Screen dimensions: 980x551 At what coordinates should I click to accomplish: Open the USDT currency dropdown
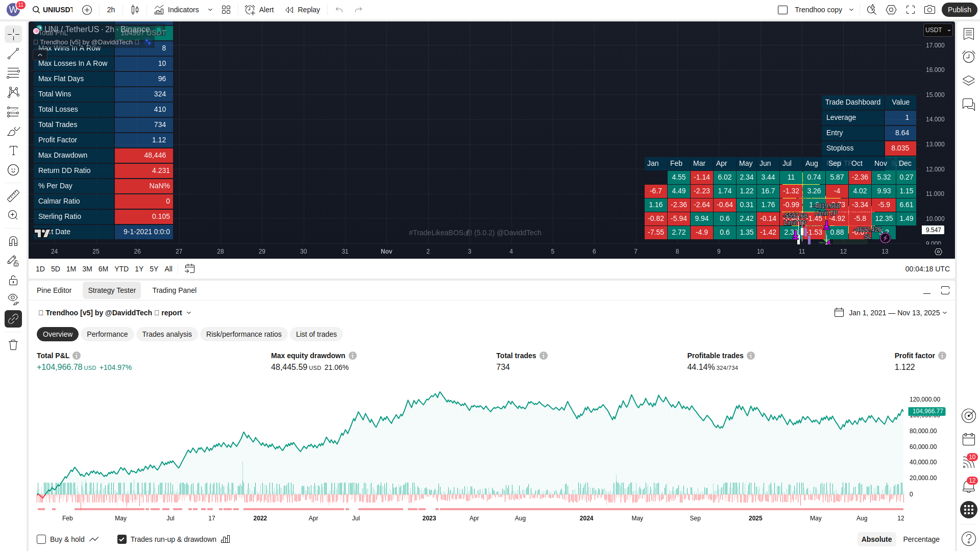coord(938,30)
